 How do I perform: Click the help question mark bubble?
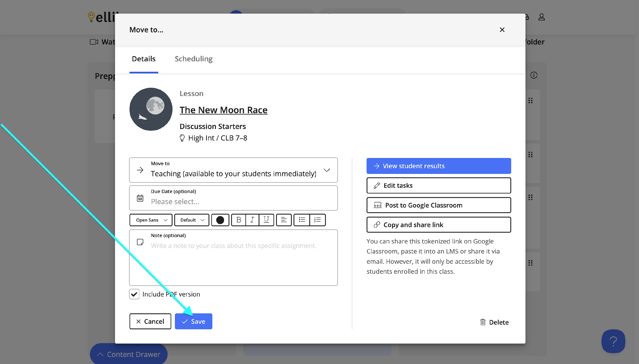pyautogui.click(x=613, y=341)
